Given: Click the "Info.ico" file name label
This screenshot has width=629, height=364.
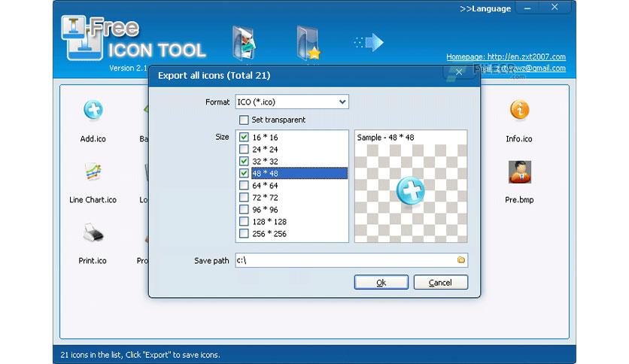Looking at the screenshot, I should coord(519,138).
